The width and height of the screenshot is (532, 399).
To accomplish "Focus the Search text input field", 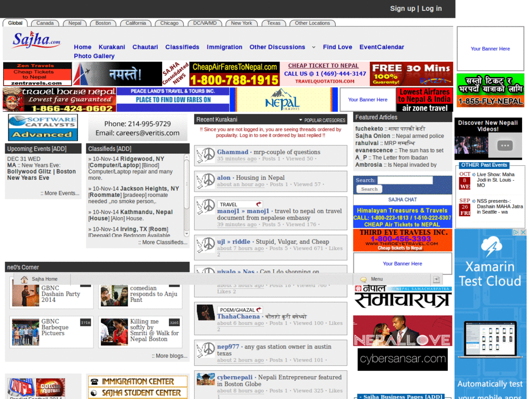I will tap(405, 180).
